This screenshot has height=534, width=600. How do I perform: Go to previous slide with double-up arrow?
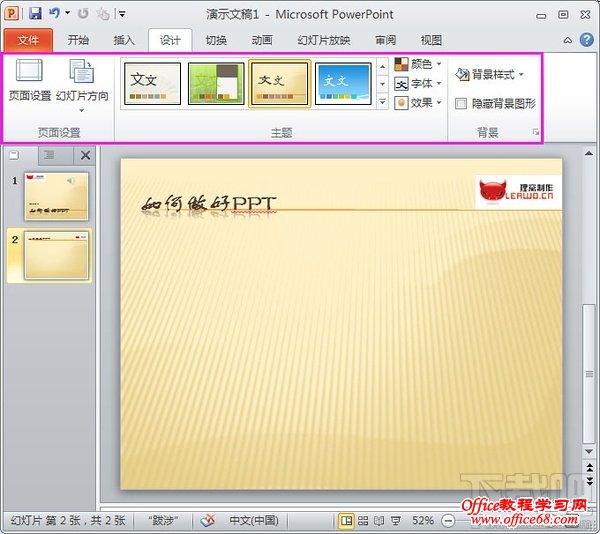(x=590, y=467)
